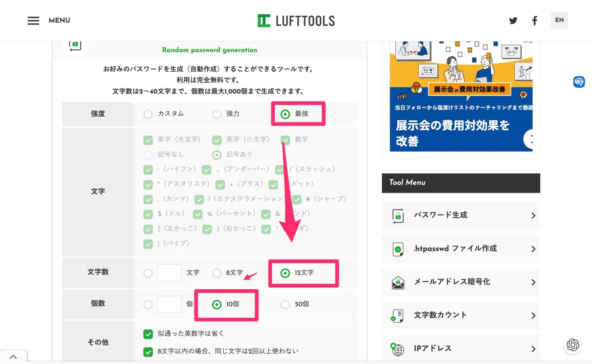Screen dimensions: 592x364
Task: Click the LUFTTOOLS logo
Action: point(295,20)
